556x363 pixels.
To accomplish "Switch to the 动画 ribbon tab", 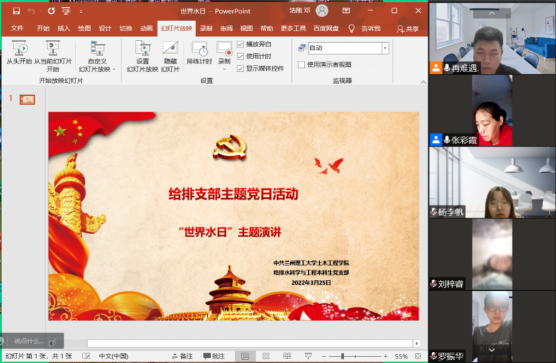I will 146,28.
